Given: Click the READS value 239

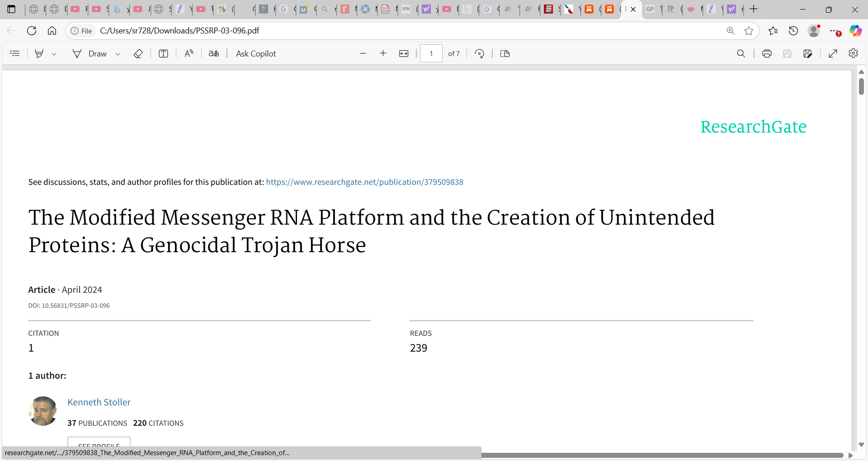Looking at the screenshot, I should (419, 348).
